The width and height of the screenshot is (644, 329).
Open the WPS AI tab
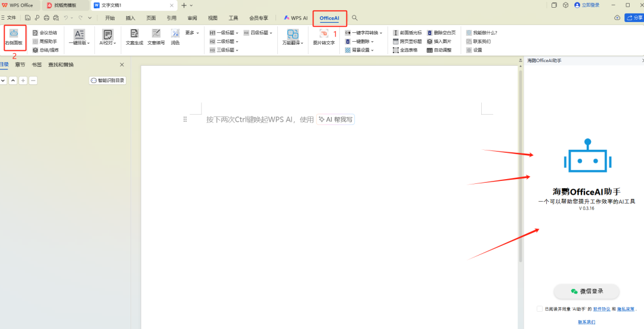(296, 18)
